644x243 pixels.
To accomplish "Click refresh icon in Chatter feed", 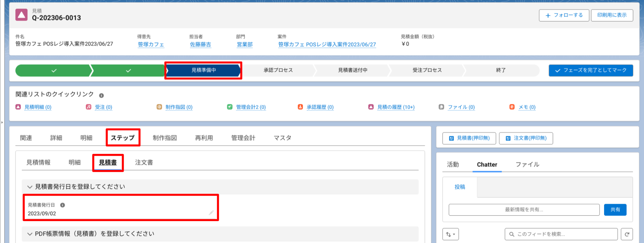I will click(627, 234).
